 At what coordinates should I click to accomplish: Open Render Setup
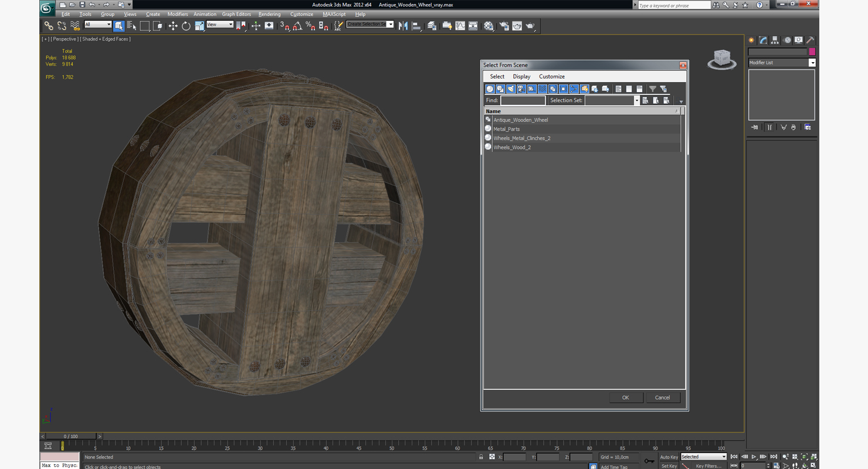point(504,26)
